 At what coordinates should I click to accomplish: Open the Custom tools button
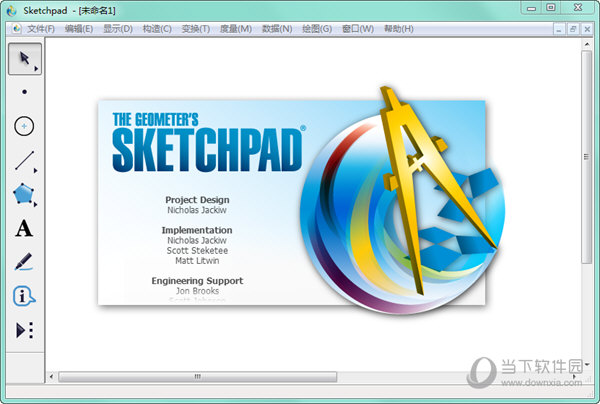25,330
